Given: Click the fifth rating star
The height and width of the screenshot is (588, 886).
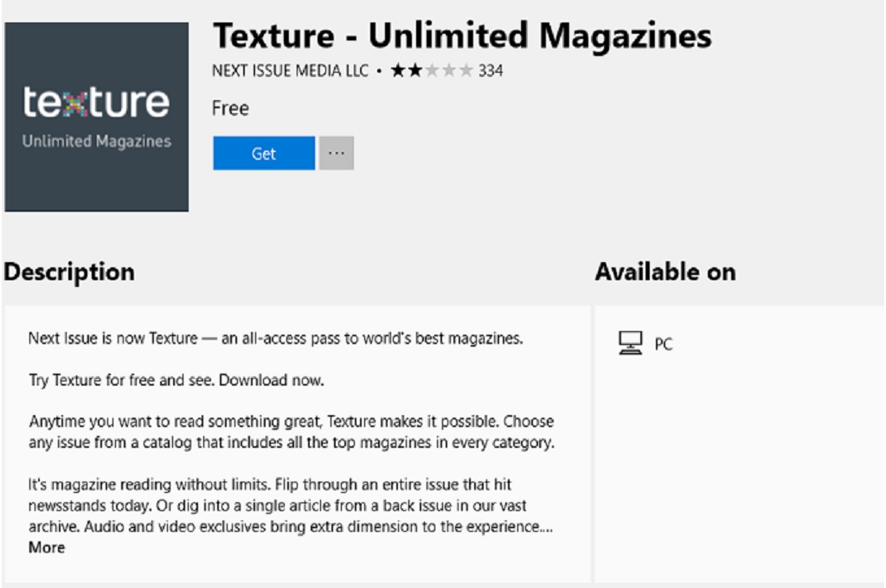Looking at the screenshot, I should click(x=465, y=71).
